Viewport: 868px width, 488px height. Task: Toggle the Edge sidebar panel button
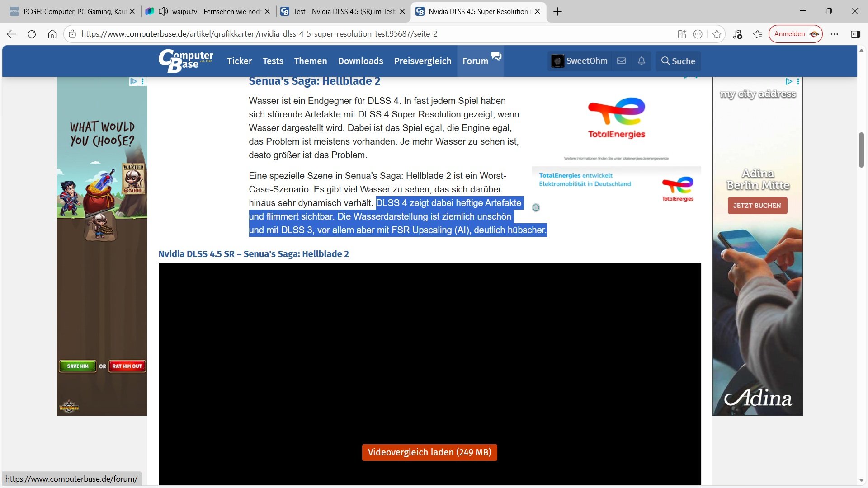(x=855, y=34)
